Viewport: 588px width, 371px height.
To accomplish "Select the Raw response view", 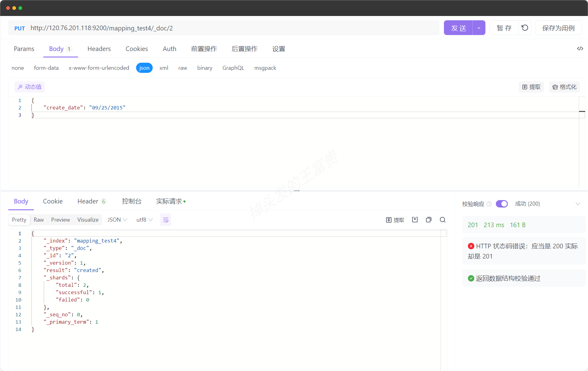I will click(39, 220).
